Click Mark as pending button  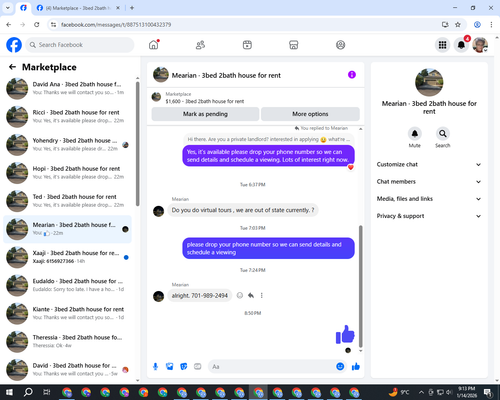[205, 114]
